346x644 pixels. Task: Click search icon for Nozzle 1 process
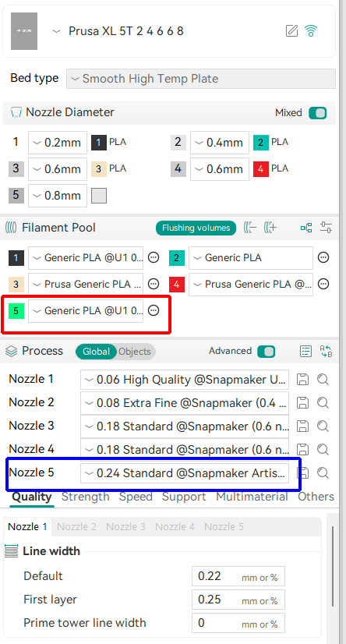(x=323, y=380)
